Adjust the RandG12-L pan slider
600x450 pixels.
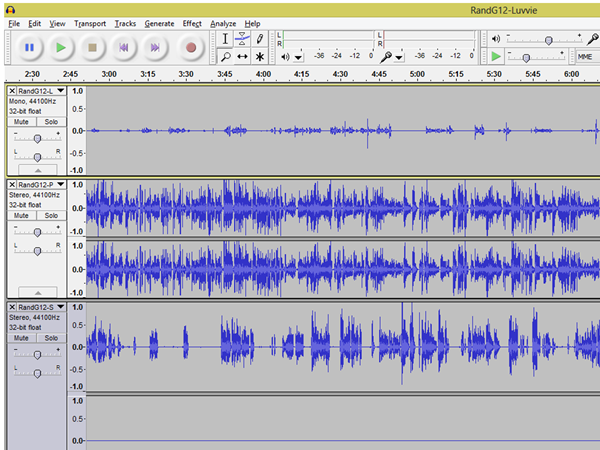pos(37,157)
